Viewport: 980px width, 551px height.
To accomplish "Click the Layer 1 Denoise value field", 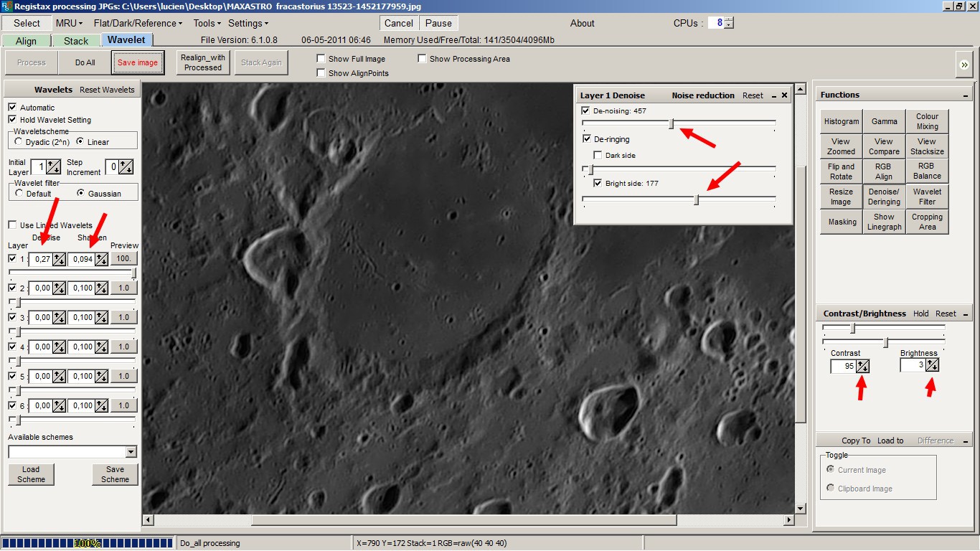I will [x=41, y=259].
